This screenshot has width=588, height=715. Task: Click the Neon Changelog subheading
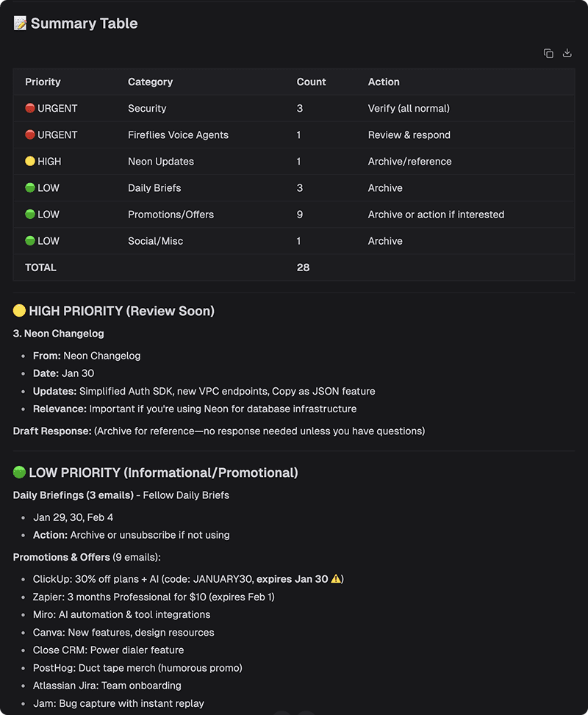(59, 334)
